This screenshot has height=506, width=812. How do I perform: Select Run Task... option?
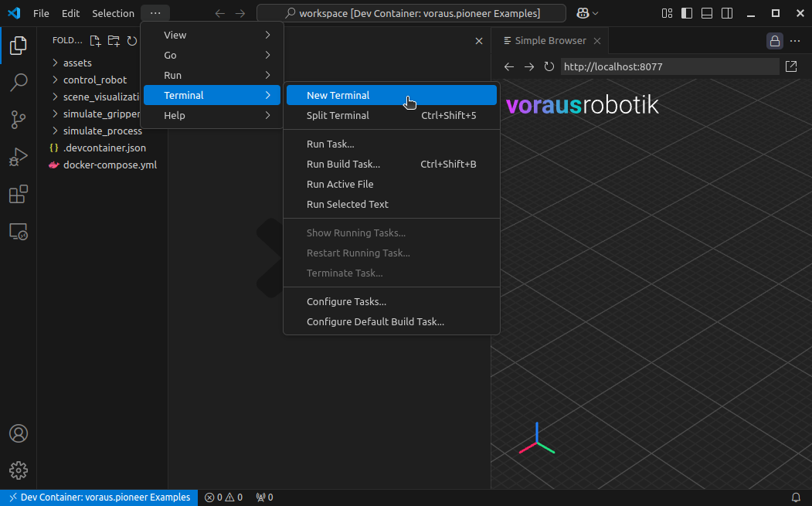[392, 144]
